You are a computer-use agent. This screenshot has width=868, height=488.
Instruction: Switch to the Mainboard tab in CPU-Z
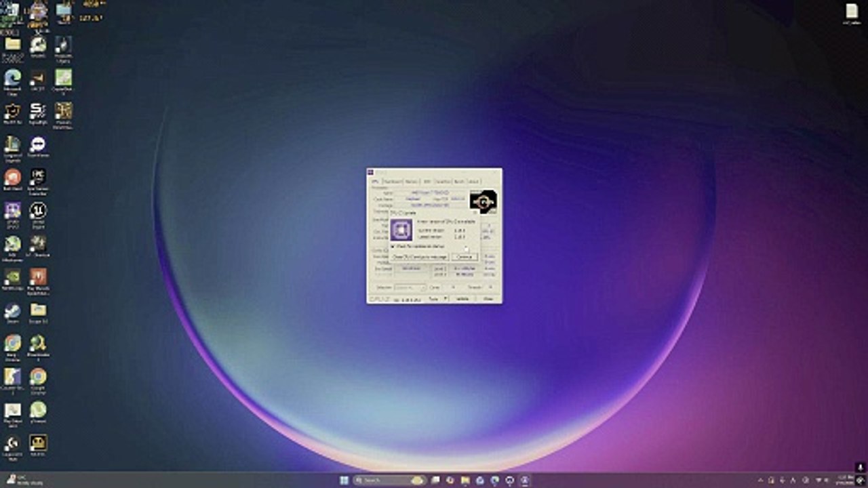(x=393, y=182)
